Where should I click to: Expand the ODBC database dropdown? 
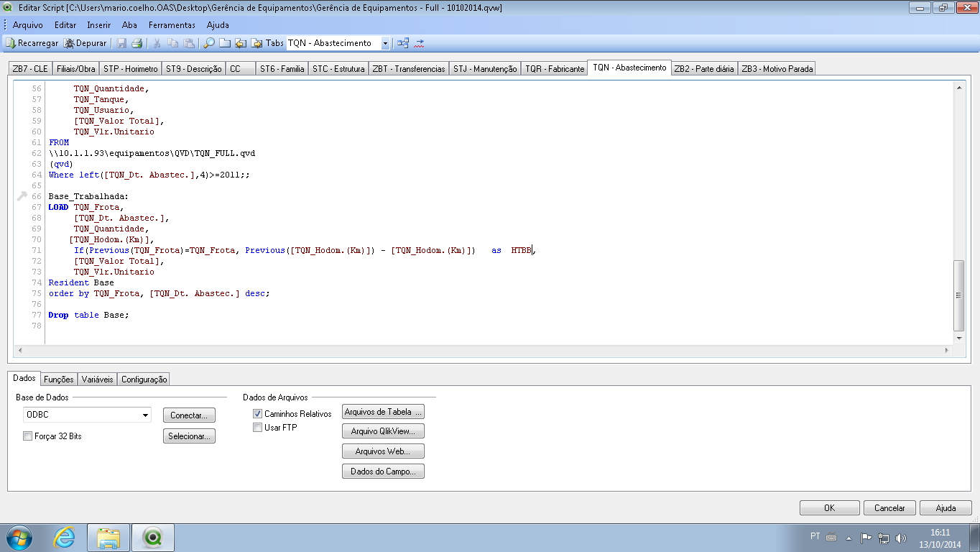146,415
